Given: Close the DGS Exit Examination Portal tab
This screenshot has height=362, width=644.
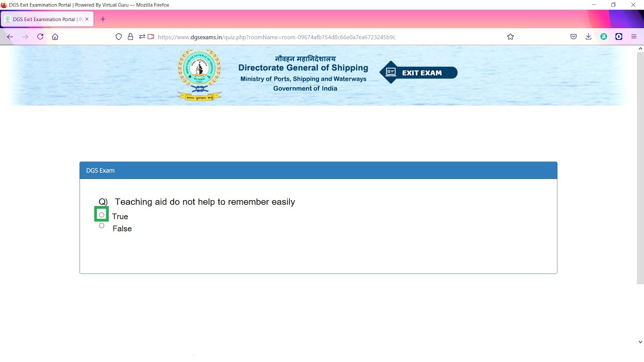Looking at the screenshot, I should pyautogui.click(x=87, y=19).
